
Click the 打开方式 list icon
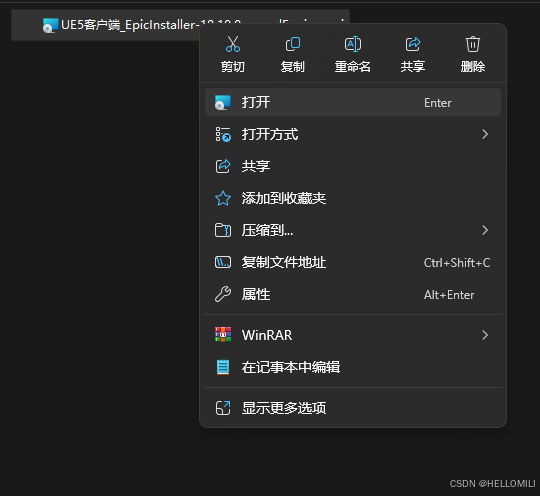(223, 134)
